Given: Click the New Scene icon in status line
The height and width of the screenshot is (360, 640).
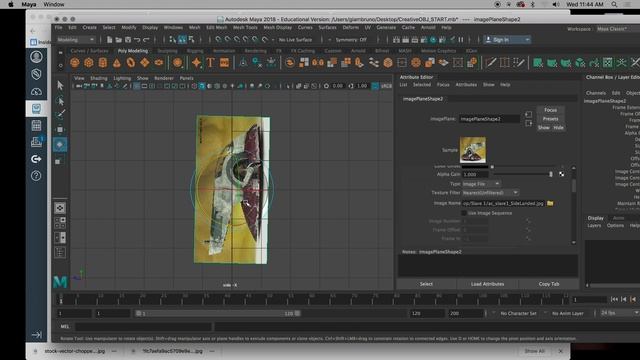Looking at the screenshot, I should [x=109, y=40].
